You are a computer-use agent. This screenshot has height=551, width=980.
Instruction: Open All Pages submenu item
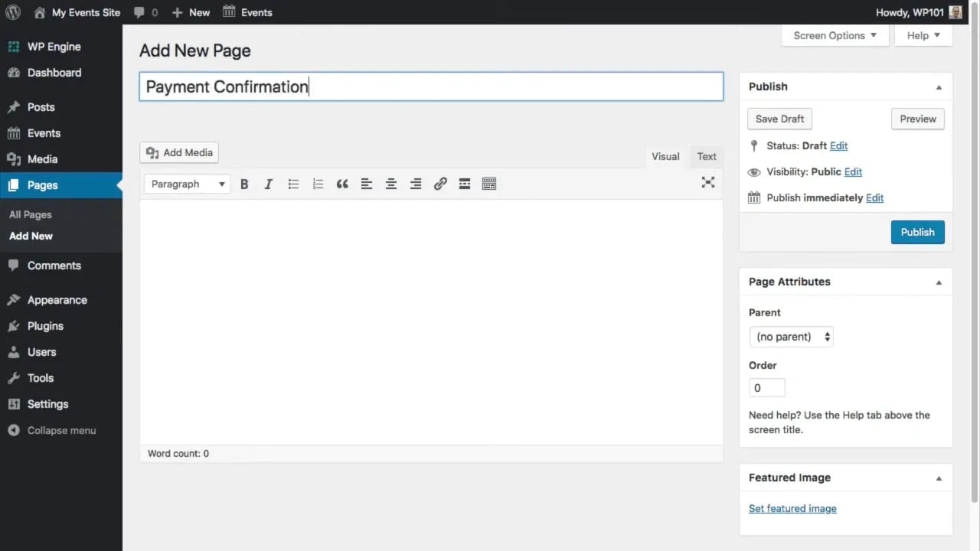(31, 215)
